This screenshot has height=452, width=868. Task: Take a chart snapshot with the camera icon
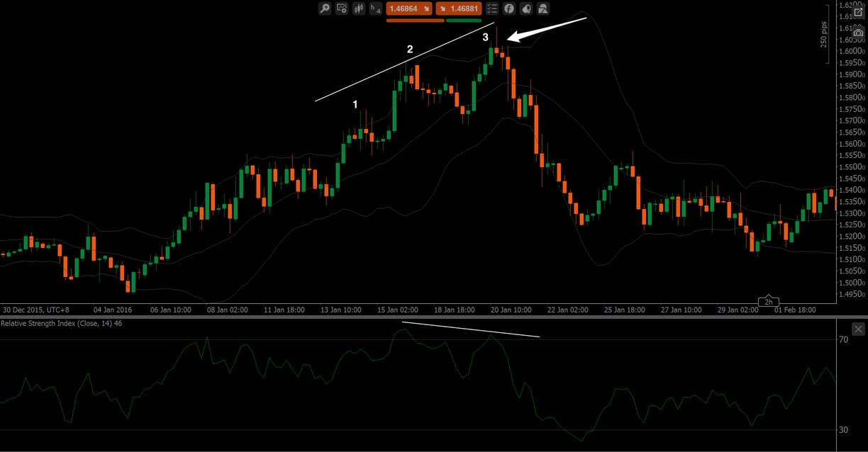(859, 33)
